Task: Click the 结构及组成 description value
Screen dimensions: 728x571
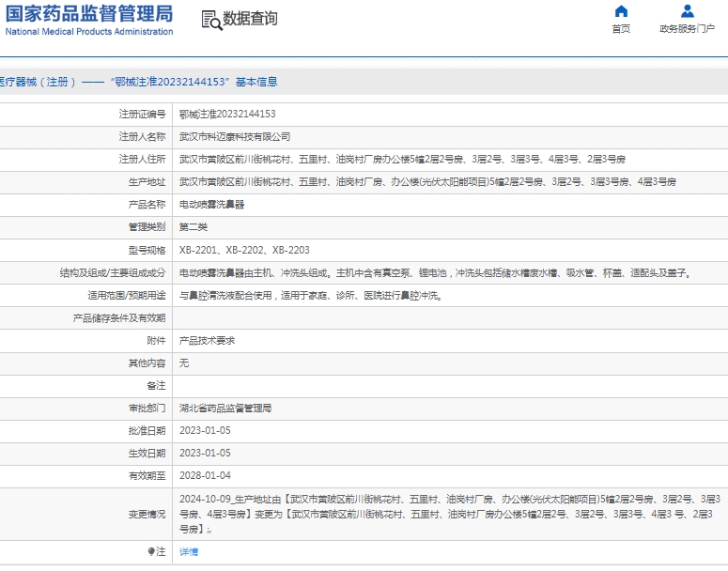Action: (436, 273)
